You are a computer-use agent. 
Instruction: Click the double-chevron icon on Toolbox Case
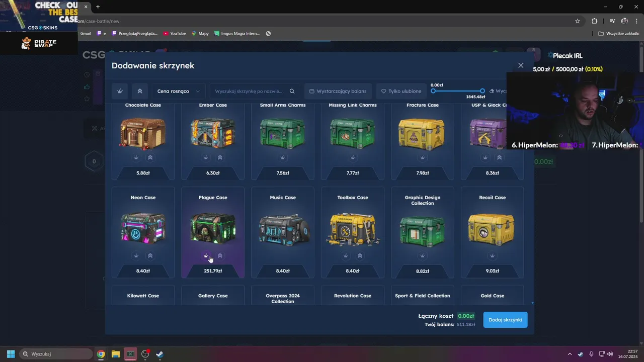coord(360,255)
